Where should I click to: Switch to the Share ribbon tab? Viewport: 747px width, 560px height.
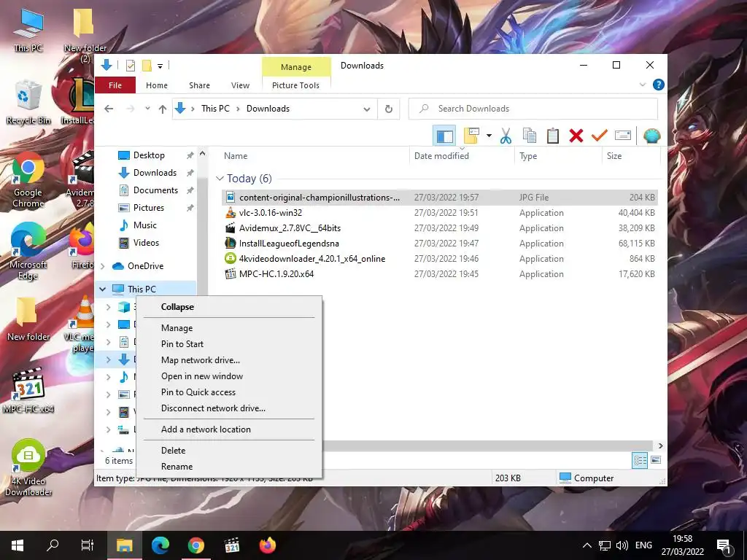click(x=199, y=85)
